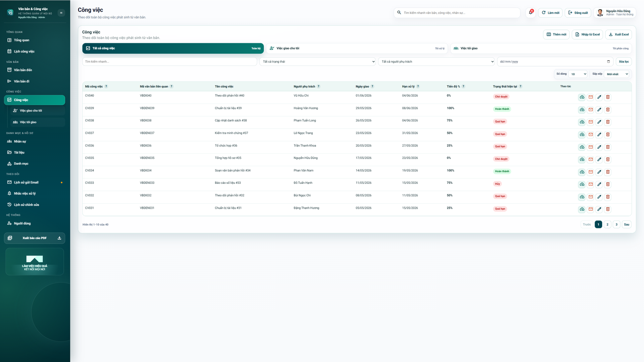Click Nhập từ Excel button

(x=587, y=34)
